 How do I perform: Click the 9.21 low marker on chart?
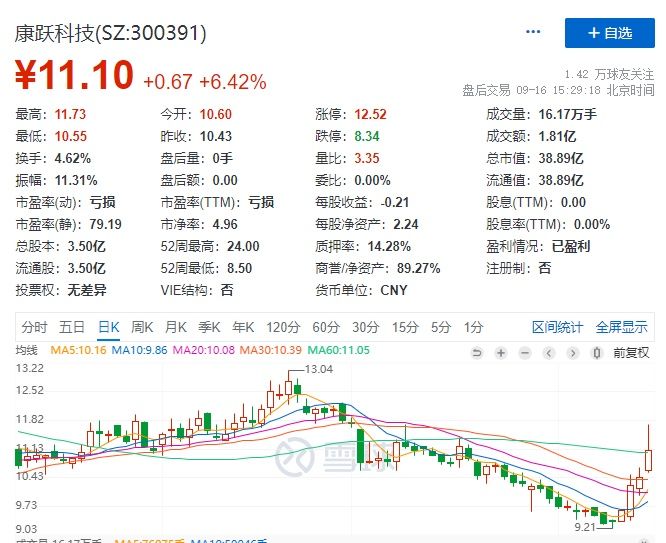[585, 527]
